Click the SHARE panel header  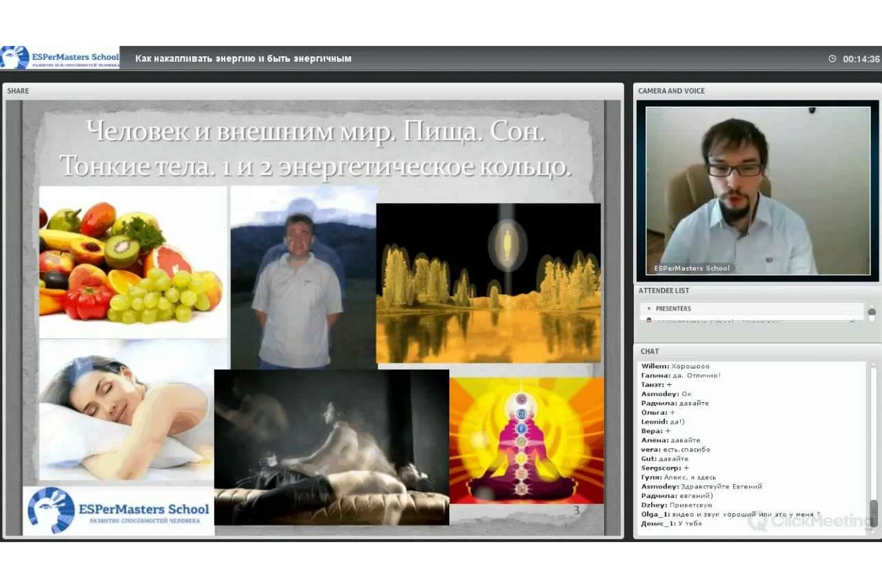click(18, 91)
